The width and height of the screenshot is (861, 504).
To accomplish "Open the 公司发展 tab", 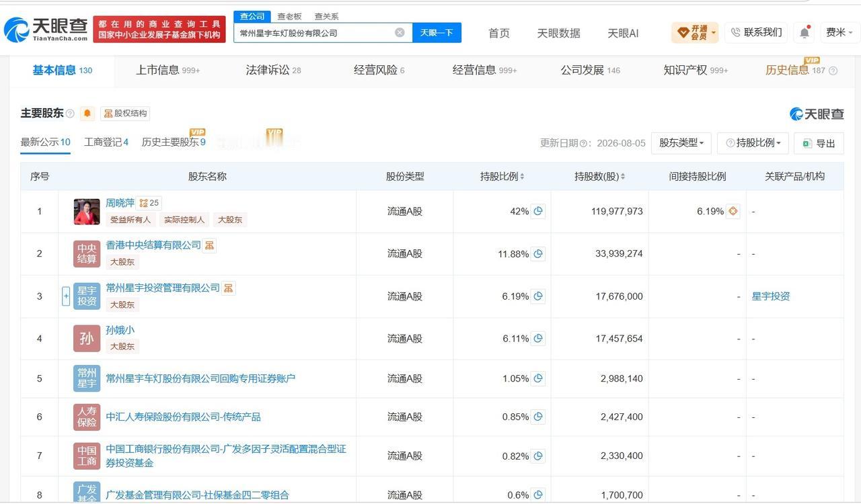I will pyautogui.click(x=590, y=70).
